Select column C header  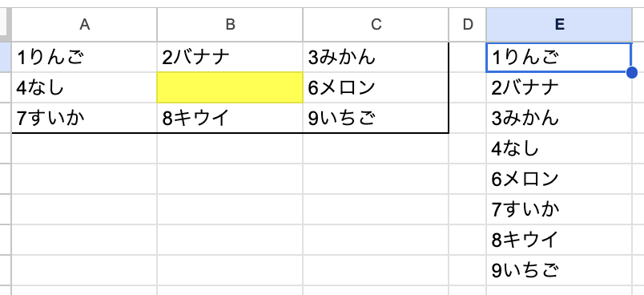click(x=376, y=25)
